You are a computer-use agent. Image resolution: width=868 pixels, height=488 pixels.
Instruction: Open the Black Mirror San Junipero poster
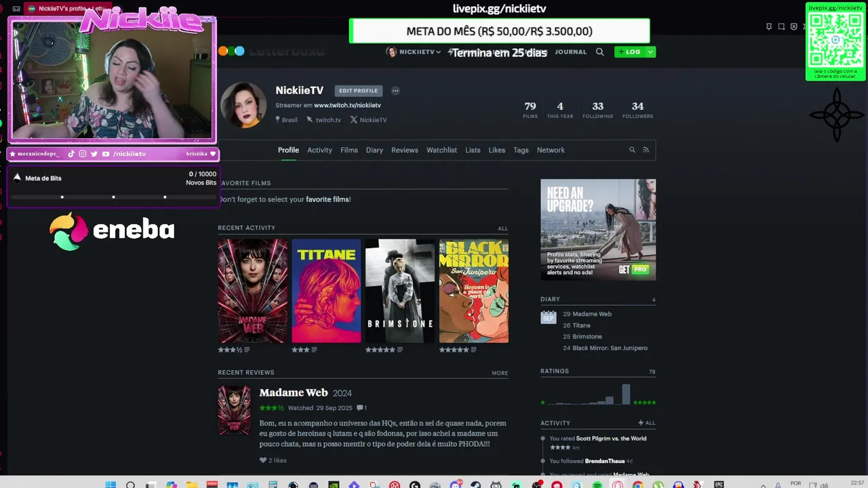[x=474, y=291]
